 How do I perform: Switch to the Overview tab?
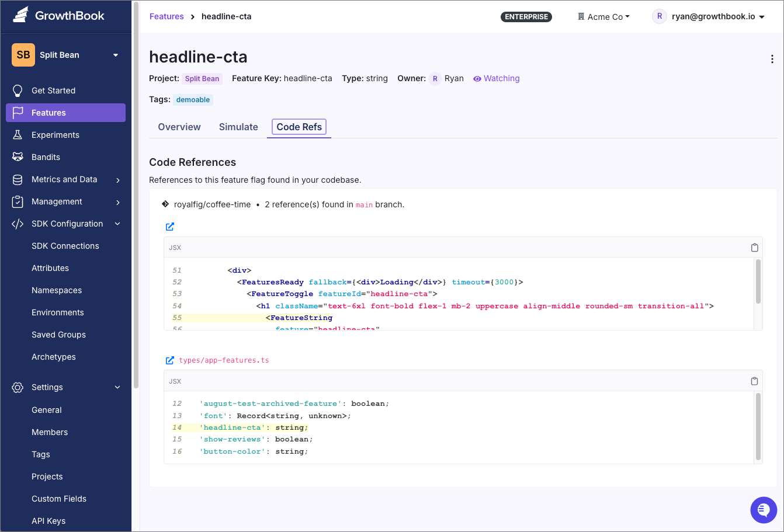tap(179, 127)
